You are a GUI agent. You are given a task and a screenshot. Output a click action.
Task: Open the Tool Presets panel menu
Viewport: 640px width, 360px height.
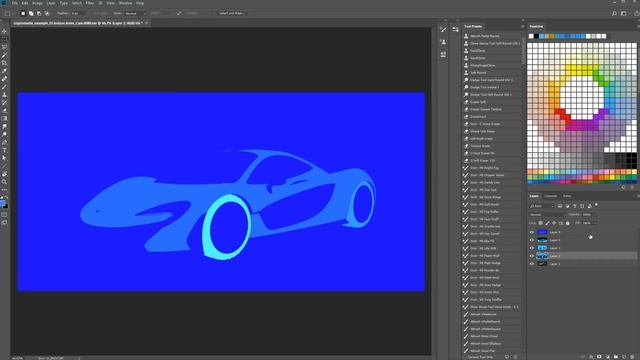[522, 27]
